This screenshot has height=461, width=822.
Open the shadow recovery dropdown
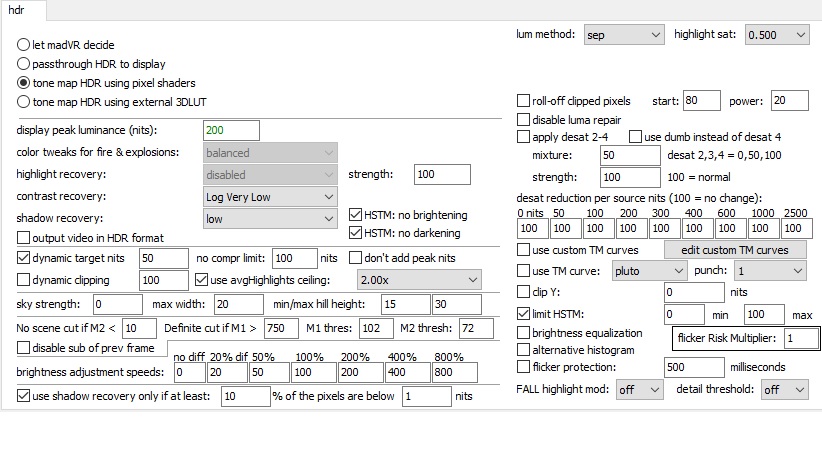[x=269, y=219]
